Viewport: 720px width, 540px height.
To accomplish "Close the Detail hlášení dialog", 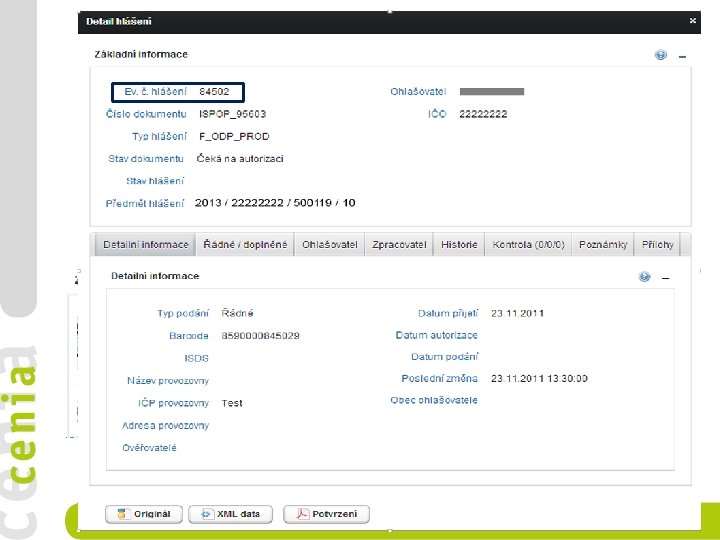I will pos(692,21).
